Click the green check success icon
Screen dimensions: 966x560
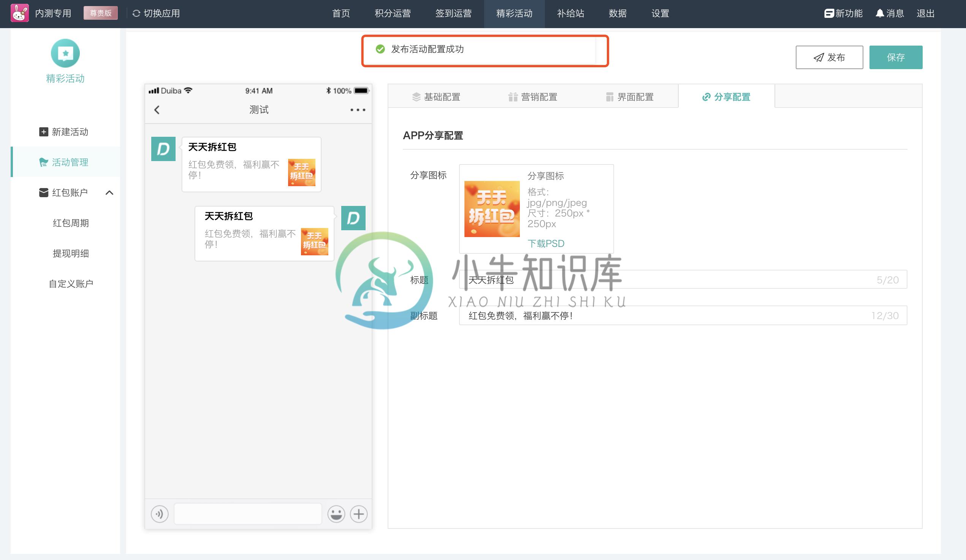pyautogui.click(x=380, y=49)
